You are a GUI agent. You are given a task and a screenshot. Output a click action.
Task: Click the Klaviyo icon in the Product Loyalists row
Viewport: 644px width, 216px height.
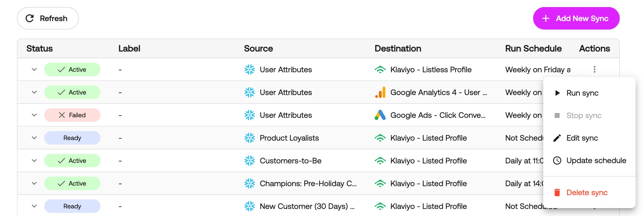coord(380,138)
